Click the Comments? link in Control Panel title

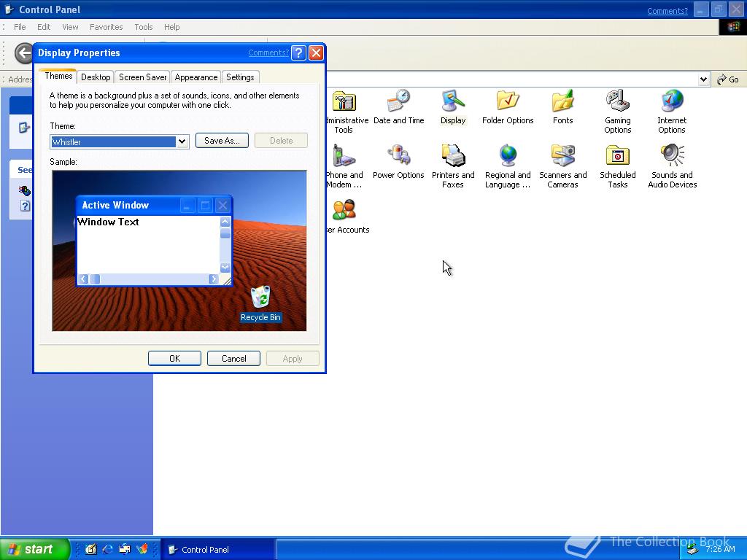click(667, 11)
